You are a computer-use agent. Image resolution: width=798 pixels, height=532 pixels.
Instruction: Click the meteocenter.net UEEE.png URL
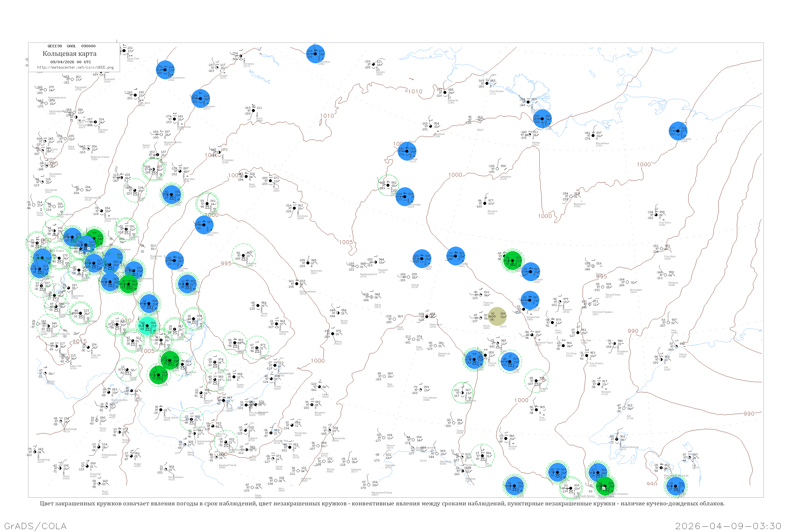(75, 68)
